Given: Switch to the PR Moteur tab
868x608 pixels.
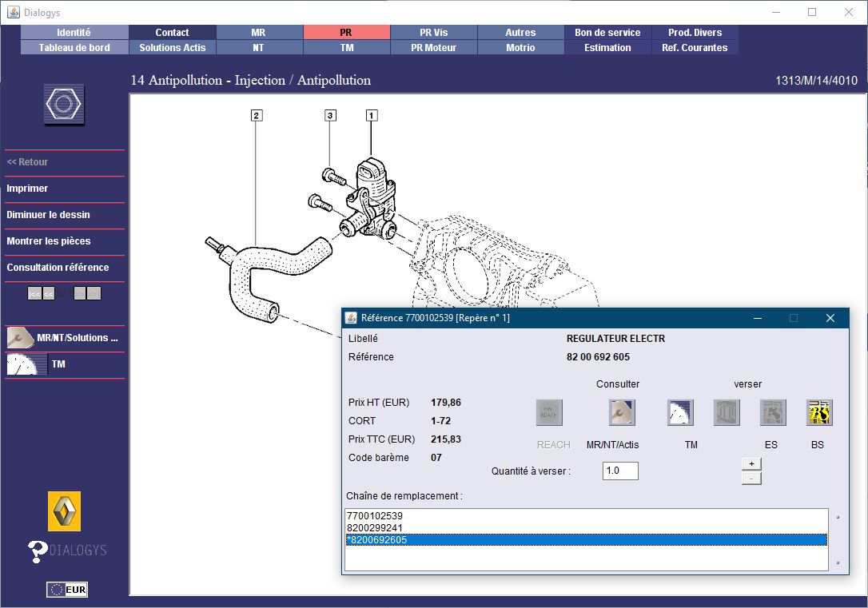Looking at the screenshot, I should 434,48.
